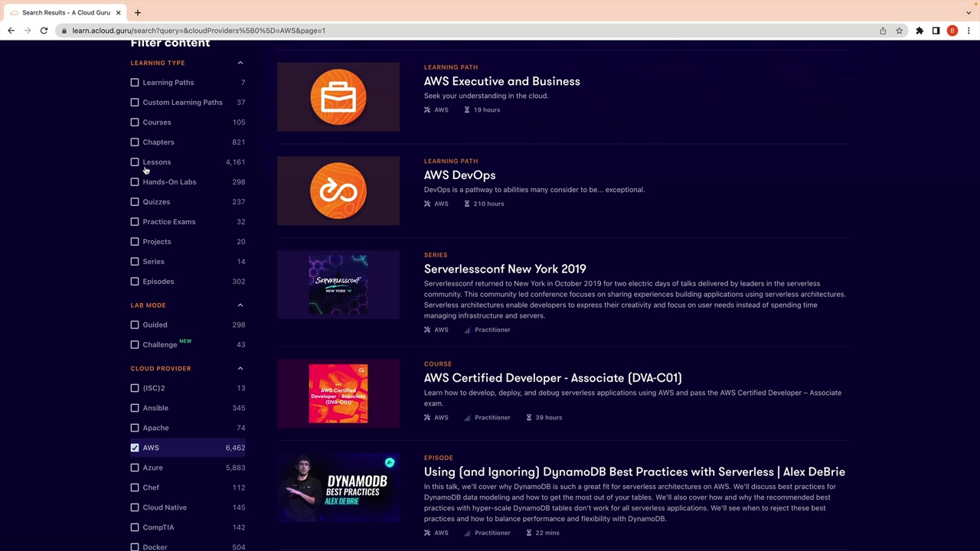This screenshot has height=551, width=980.
Task: Check the Cloud Native provider checkbox
Action: click(135, 507)
